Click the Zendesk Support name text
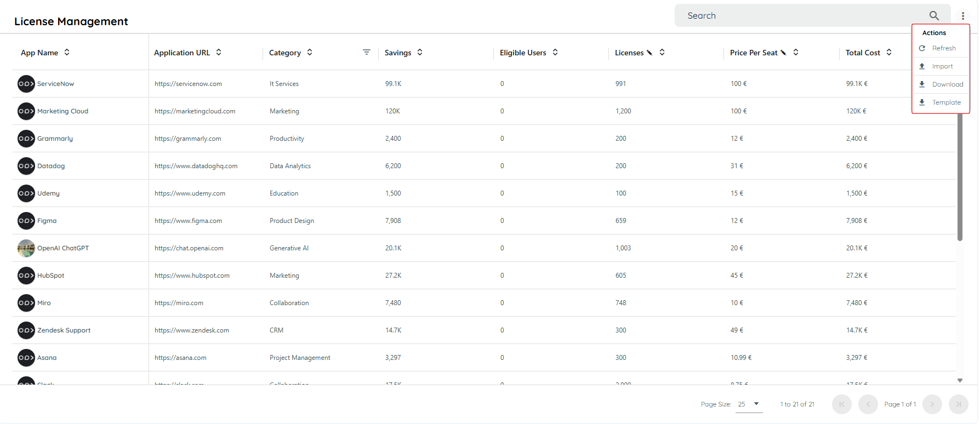The image size is (980, 424). tap(64, 330)
